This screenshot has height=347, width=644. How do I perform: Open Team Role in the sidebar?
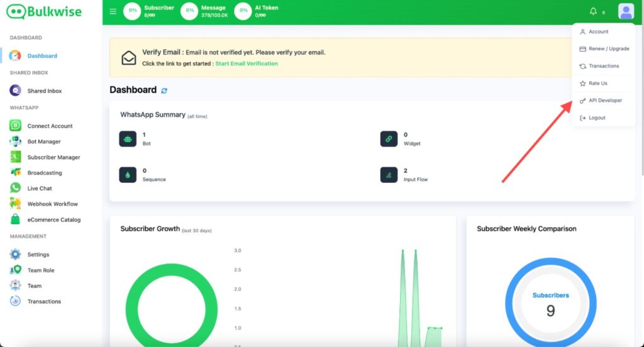(41, 270)
